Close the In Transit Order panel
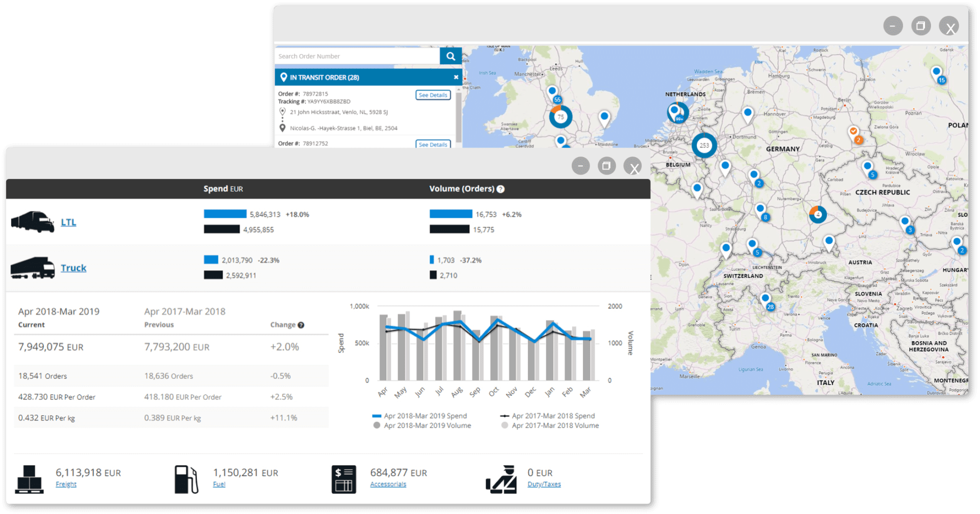The width and height of the screenshot is (980, 514). click(456, 78)
